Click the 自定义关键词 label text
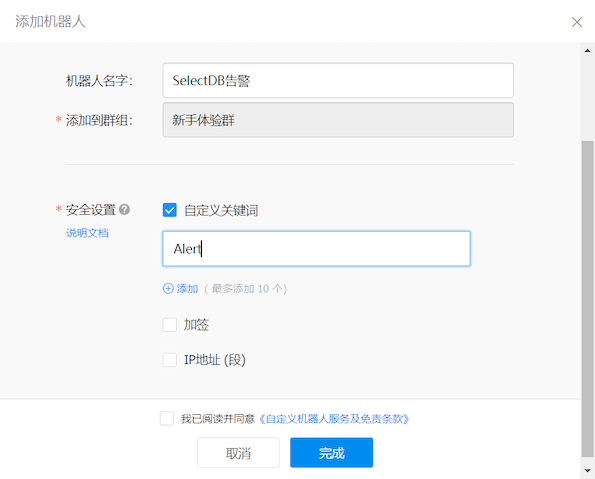The height and width of the screenshot is (479, 595). [x=221, y=210]
